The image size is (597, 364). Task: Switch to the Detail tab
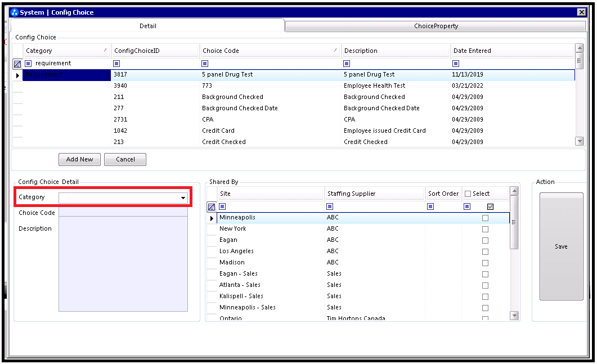coord(148,26)
